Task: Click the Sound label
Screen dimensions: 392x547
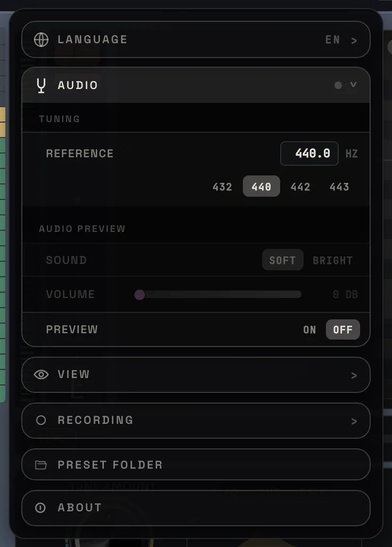Action: [x=67, y=260]
